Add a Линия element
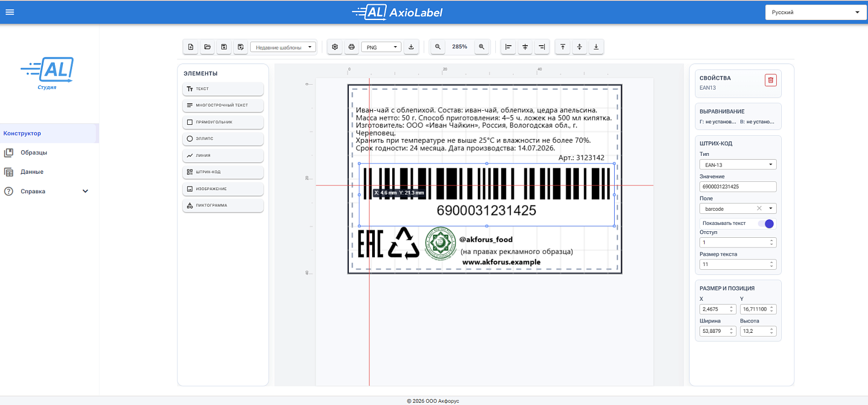This screenshot has height=405, width=868. point(223,155)
